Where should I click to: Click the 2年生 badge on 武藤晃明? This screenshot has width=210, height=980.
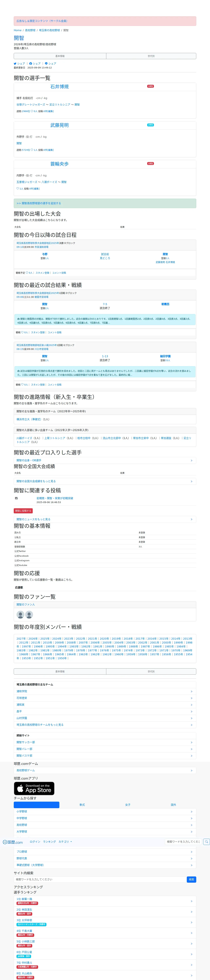150,125
